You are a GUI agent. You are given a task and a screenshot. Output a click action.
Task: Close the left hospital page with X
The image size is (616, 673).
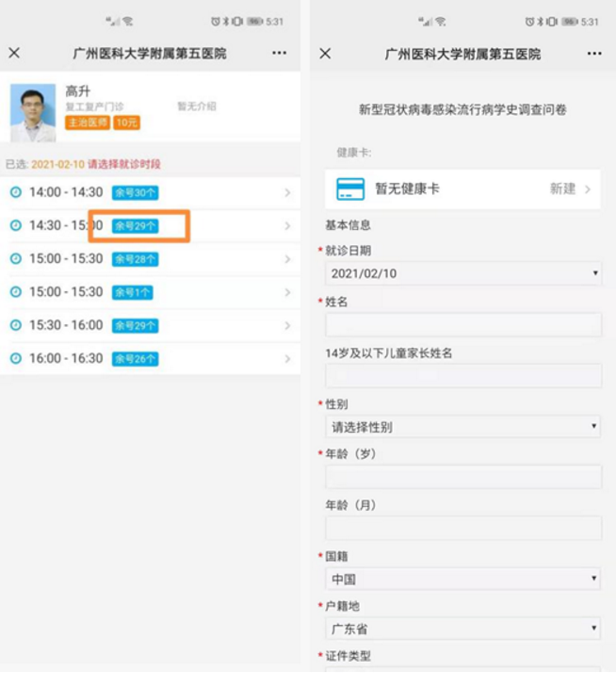point(14,53)
